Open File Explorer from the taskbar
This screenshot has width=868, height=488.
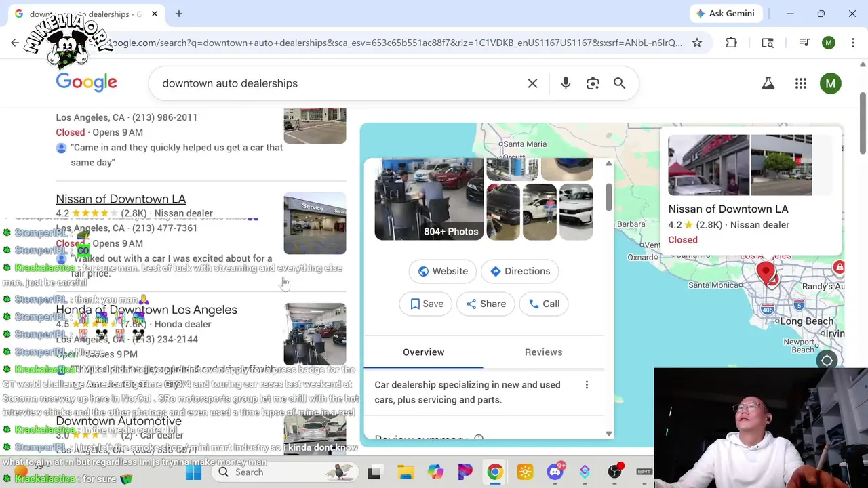point(406,472)
